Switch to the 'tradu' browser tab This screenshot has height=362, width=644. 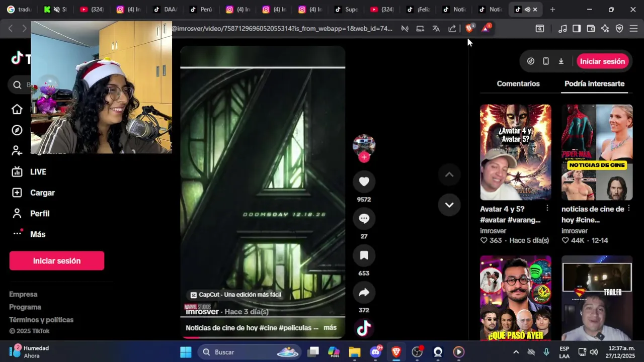(19, 10)
